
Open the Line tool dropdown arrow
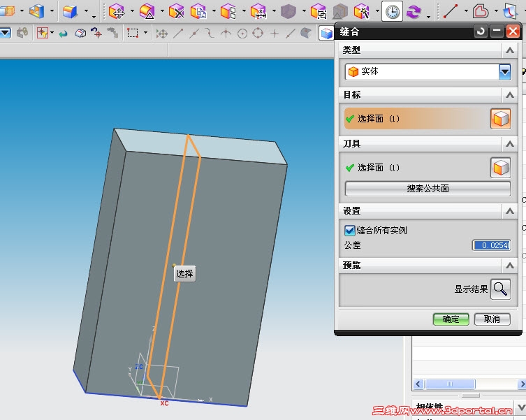(x=466, y=10)
